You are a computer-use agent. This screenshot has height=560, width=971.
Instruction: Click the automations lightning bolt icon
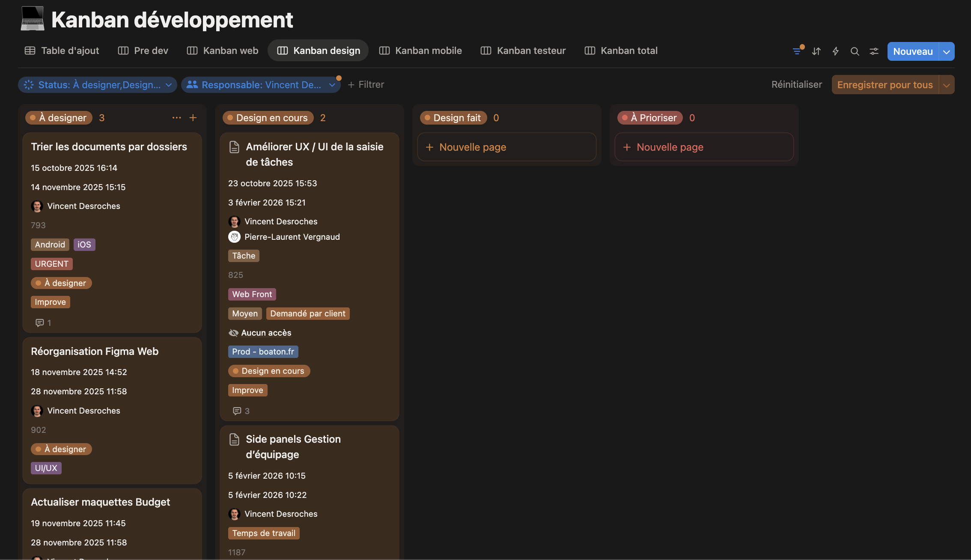(835, 51)
